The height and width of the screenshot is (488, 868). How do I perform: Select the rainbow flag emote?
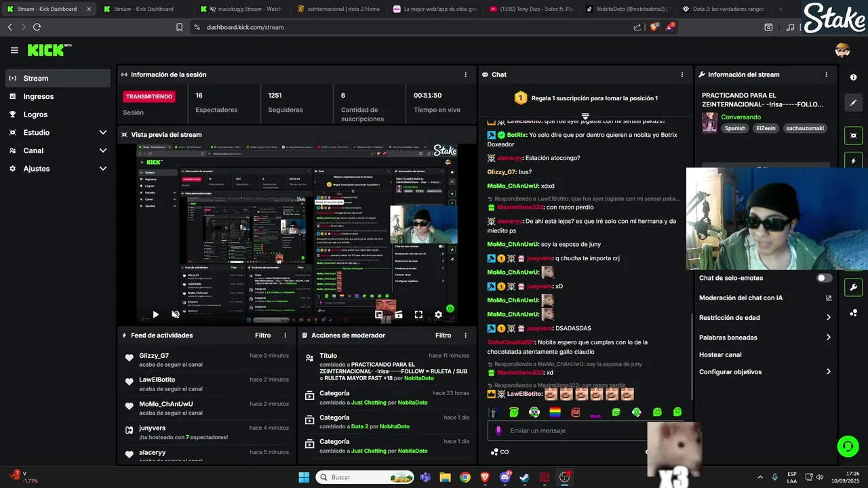pos(555,412)
